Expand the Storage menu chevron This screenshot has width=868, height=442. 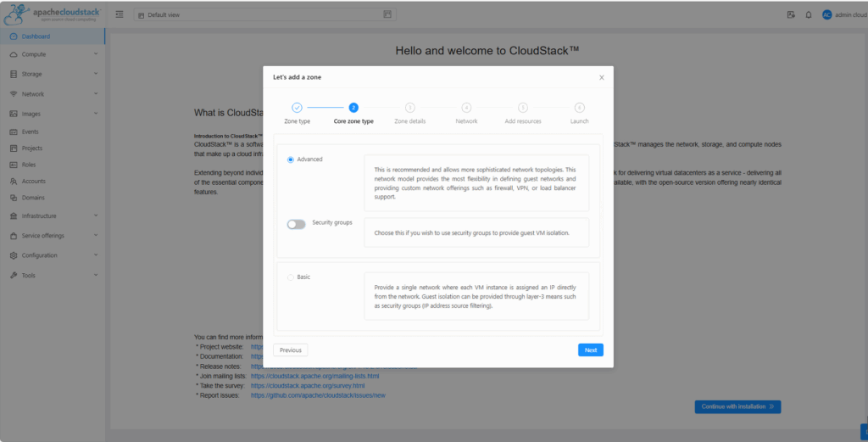(95, 74)
